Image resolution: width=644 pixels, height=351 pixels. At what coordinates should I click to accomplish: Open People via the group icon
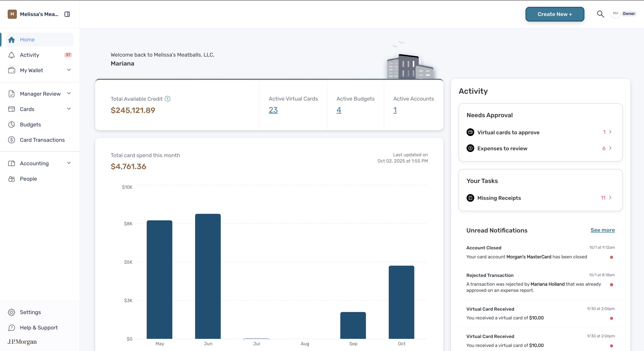click(12, 179)
